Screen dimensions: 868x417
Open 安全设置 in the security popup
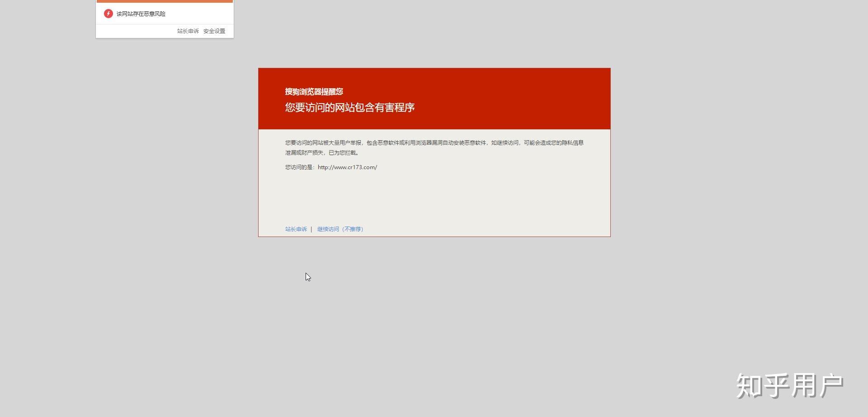[214, 31]
